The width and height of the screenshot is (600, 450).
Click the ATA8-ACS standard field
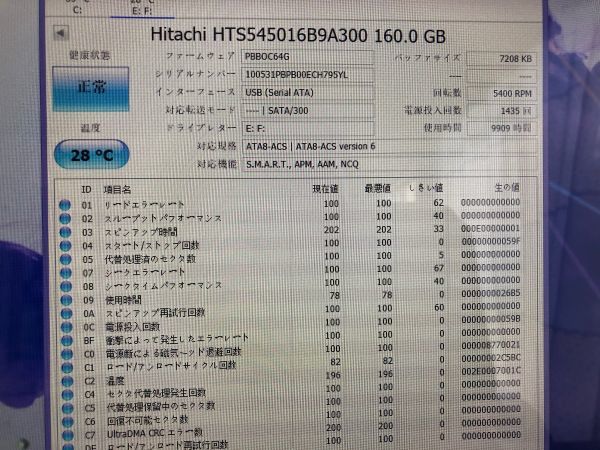pos(389,146)
